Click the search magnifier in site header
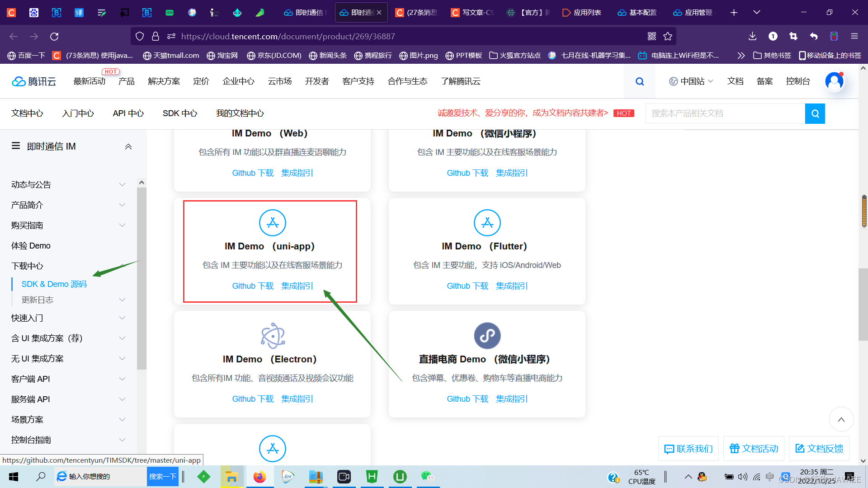The width and height of the screenshot is (868, 488). (640, 81)
